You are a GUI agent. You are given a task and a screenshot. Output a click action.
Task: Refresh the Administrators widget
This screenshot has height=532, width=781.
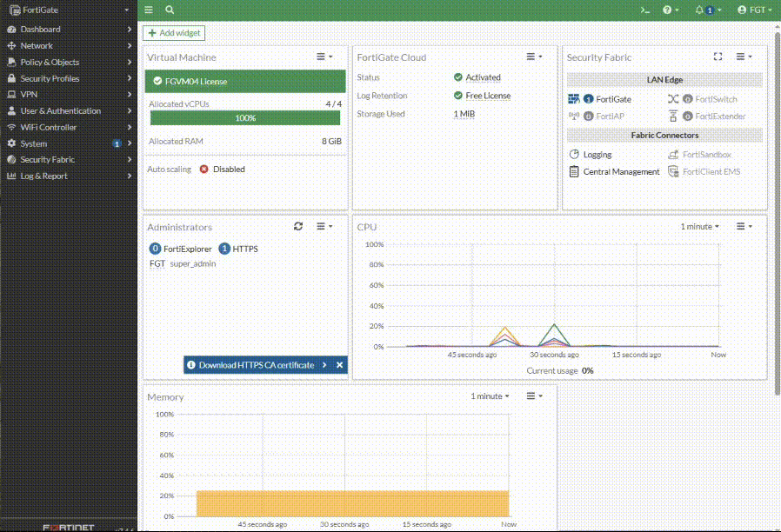pyautogui.click(x=298, y=226)
